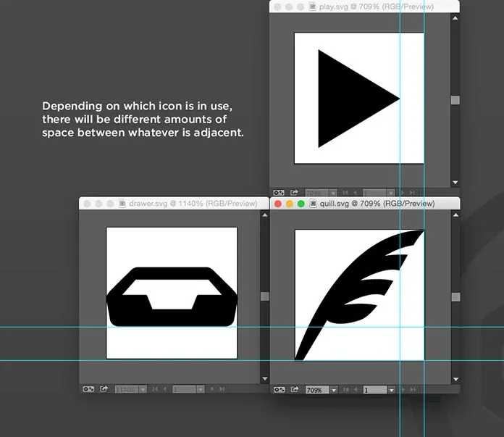Go to first artboard in drawer.svg window

pos(155,389)
